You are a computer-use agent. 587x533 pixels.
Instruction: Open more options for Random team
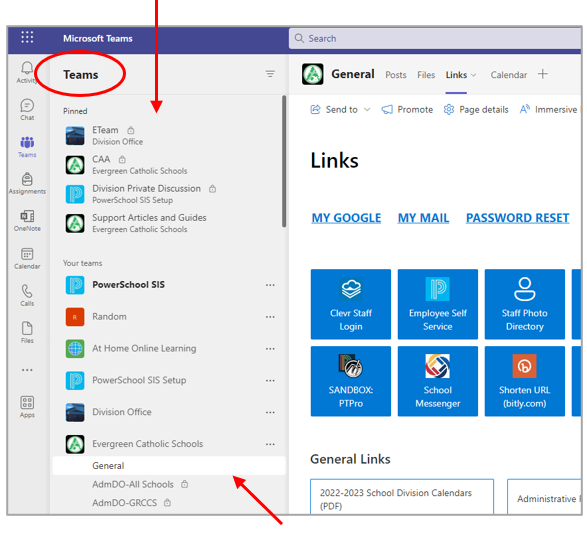coord(270,317)
